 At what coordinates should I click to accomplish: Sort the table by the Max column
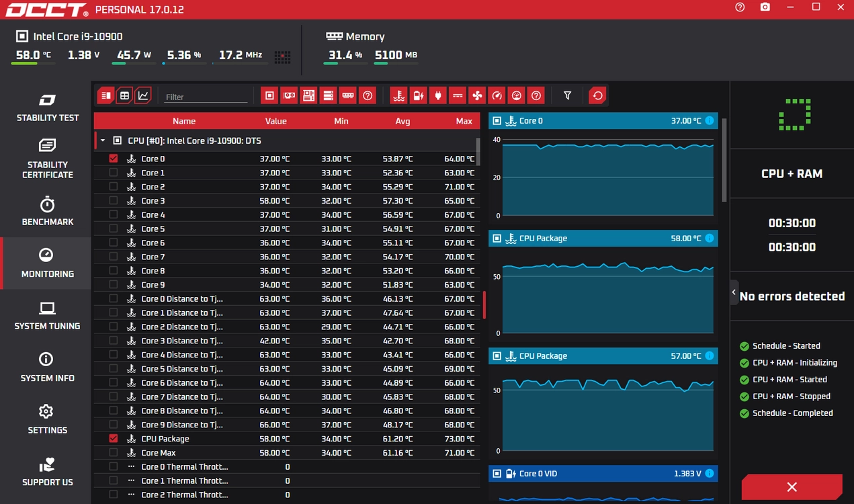click(464, 122)
